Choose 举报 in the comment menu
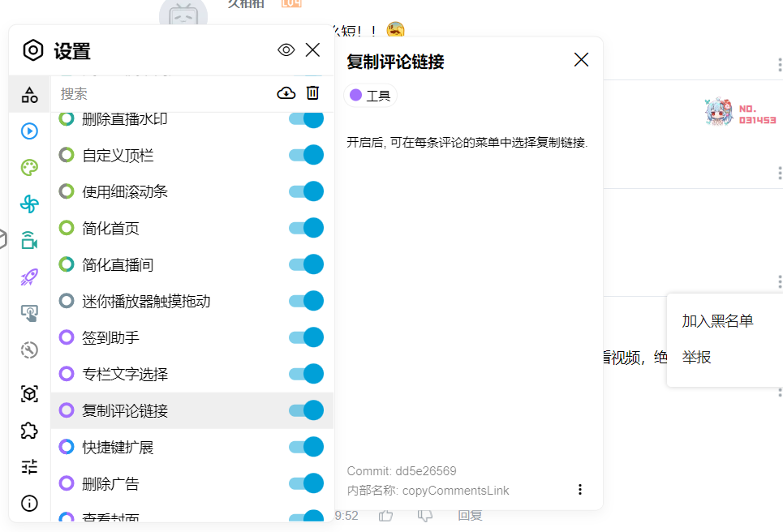 point(695,357)
